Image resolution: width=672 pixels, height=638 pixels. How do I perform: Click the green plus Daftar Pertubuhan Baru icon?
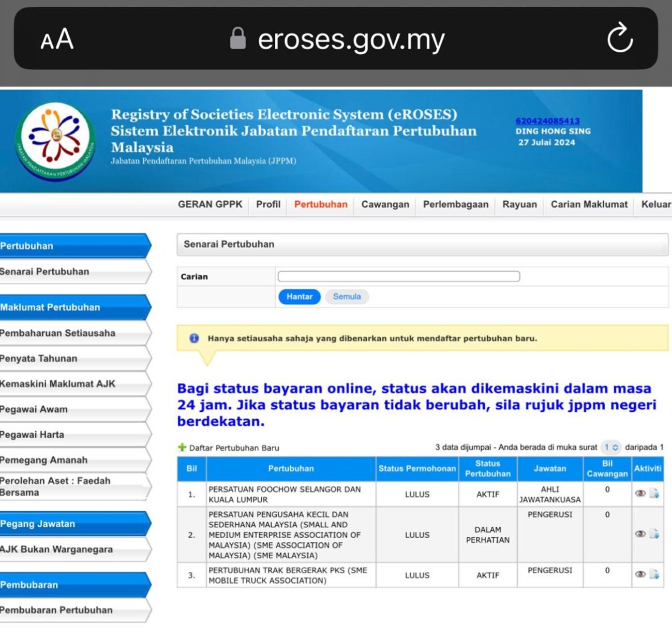point(182,447)
